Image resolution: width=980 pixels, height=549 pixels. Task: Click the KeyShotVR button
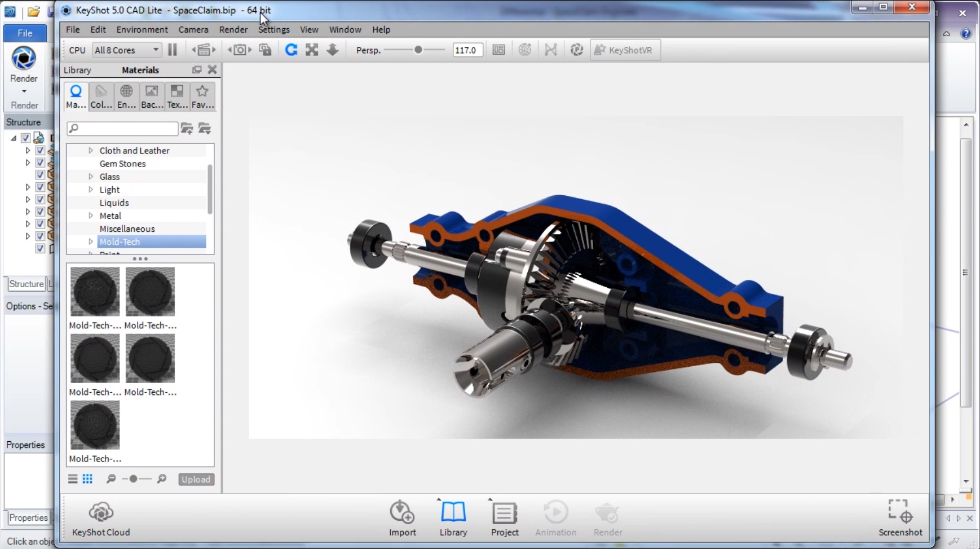tap(624, 50)
